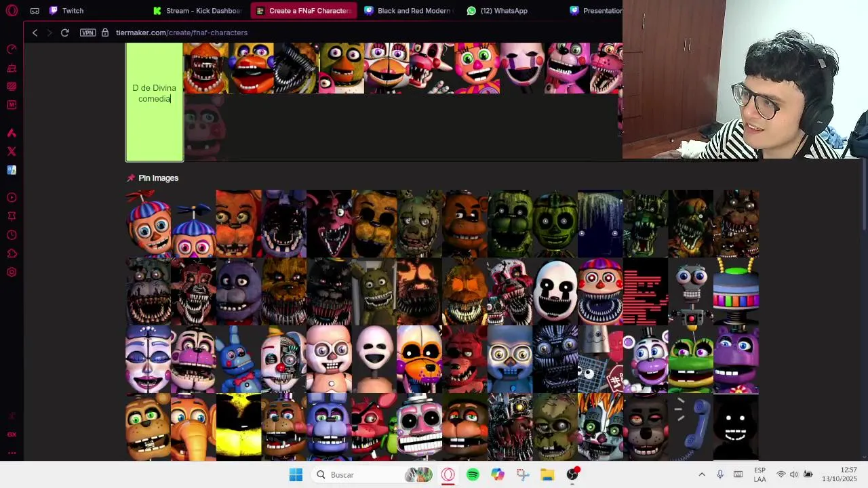Open the Player sidebar icon
The height and width of the screenshot is (488, 868).
click(x=12, y=198)
